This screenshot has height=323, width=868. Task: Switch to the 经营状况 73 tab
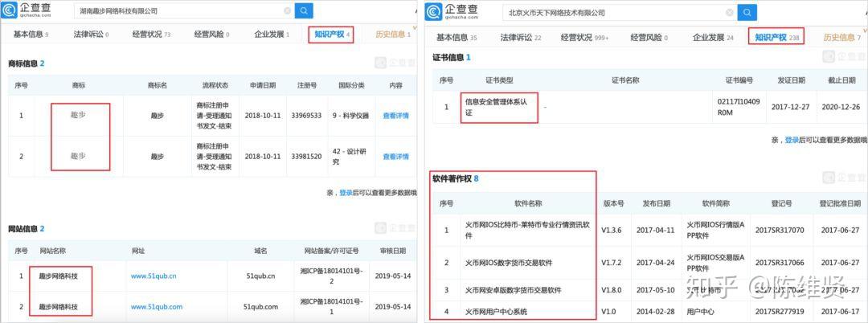(152, 35)
